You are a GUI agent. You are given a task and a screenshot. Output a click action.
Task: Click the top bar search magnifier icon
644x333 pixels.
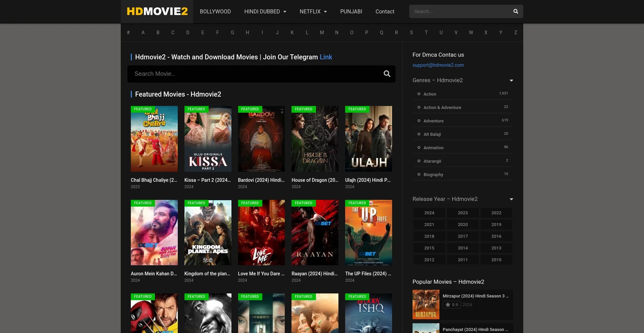(x=516, y=11)
